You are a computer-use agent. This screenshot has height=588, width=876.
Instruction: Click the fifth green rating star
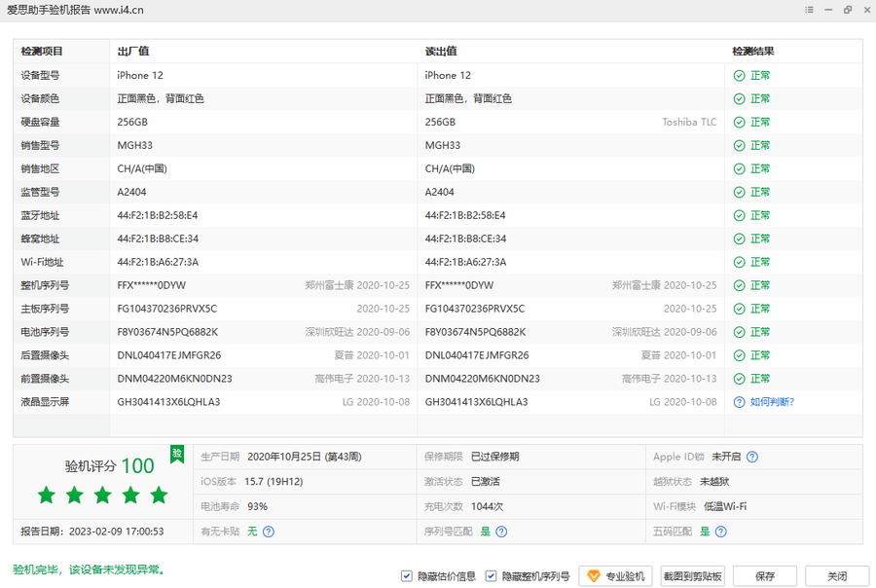pos(160,495)
